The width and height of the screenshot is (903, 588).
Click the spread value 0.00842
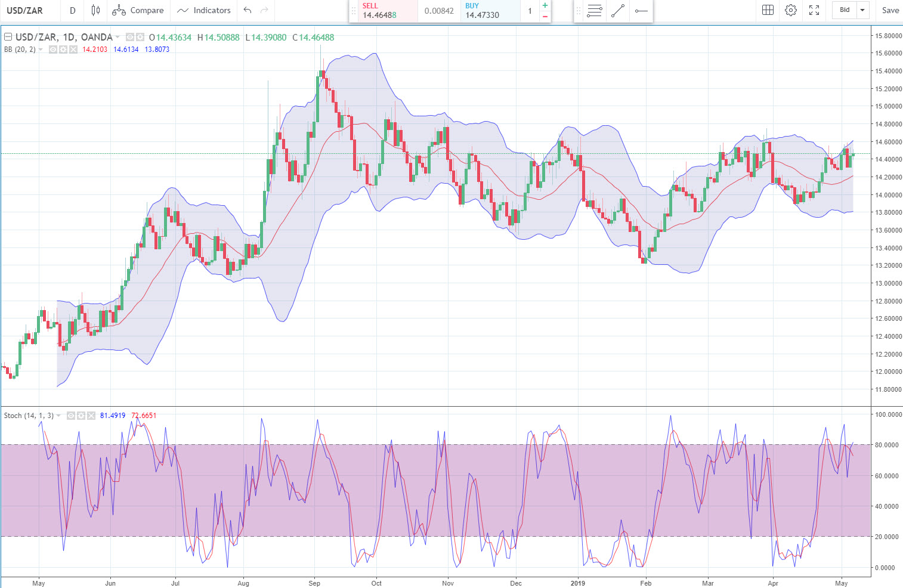point(439,11)
